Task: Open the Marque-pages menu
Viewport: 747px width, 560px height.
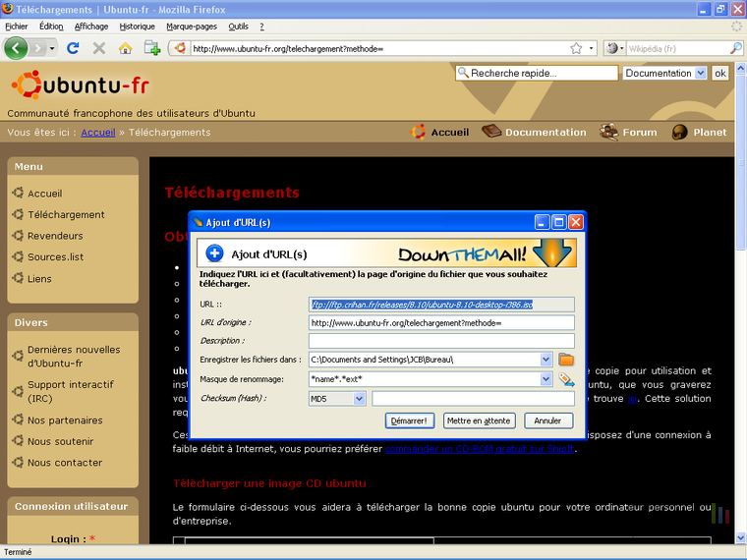Action: coord(192,27)
